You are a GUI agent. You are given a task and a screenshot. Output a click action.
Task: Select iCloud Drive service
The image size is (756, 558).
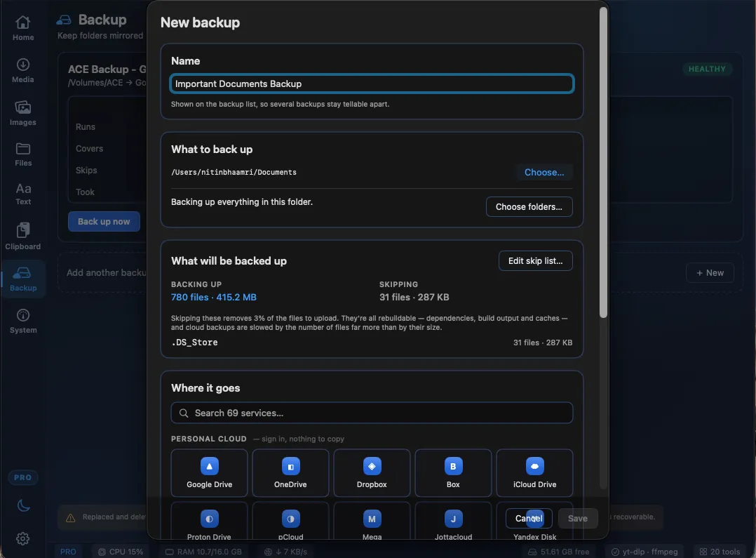[534, 473]
